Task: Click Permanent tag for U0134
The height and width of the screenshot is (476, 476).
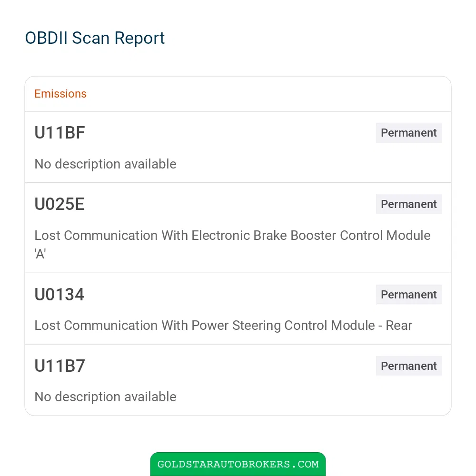Action: click(x=408, y=295)
